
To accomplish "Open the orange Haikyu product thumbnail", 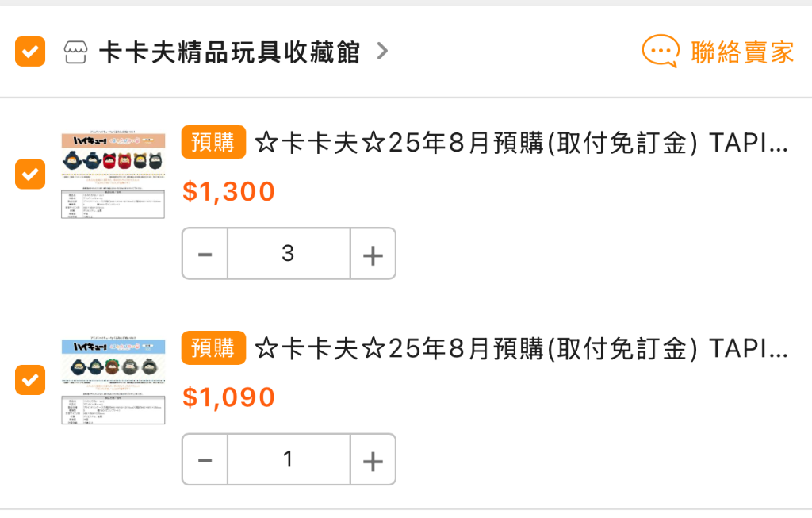I will (113, 175).
